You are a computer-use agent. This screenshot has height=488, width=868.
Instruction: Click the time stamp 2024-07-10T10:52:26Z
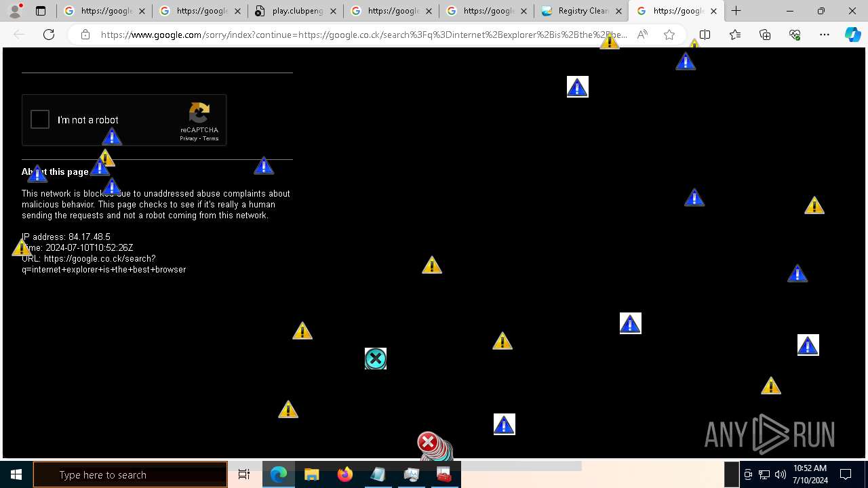point(90,247)
